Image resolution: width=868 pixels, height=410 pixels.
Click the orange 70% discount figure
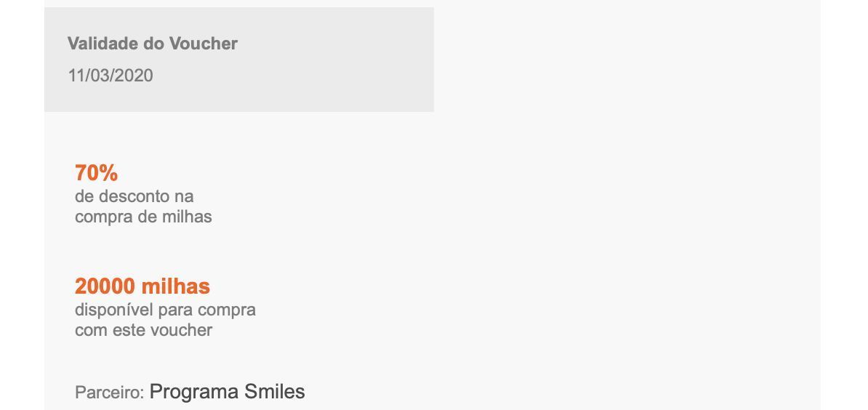[x=96, y=173]
